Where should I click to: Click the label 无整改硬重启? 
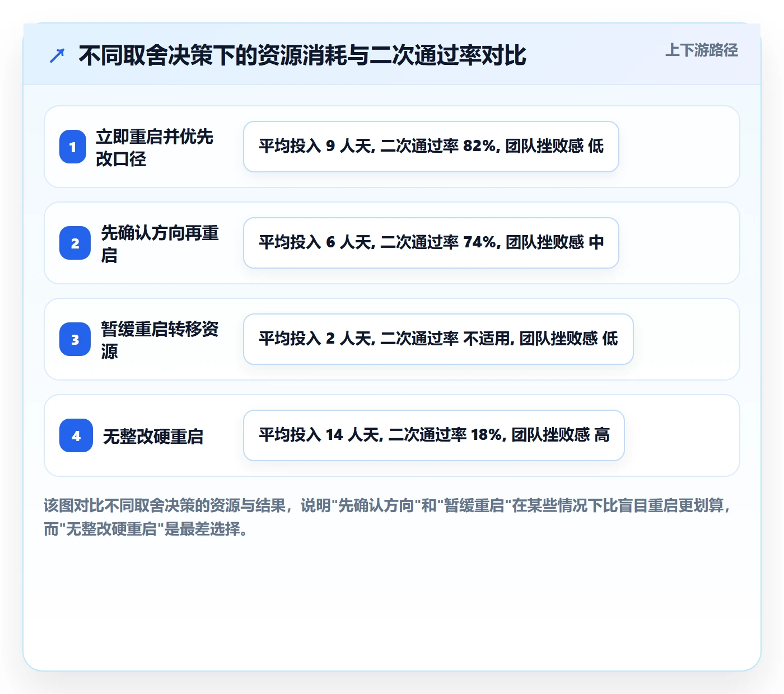point(153,436)
